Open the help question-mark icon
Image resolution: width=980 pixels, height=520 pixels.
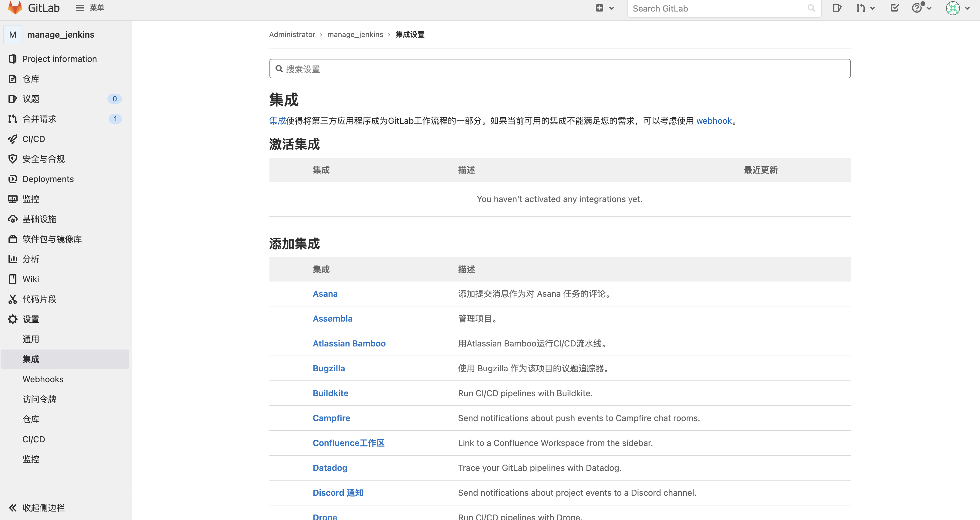pyautogui.click(x=917, y=8)
